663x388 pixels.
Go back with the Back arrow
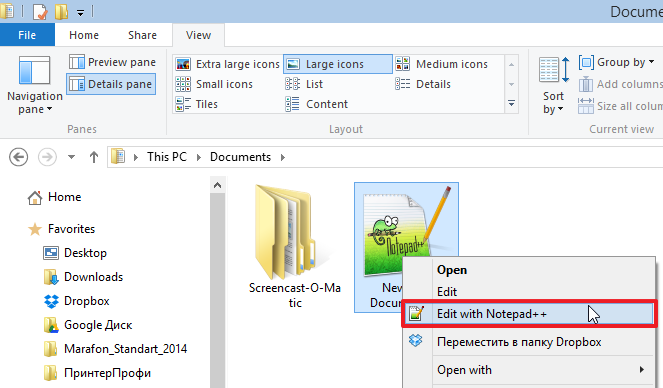[x=19, y=157]
